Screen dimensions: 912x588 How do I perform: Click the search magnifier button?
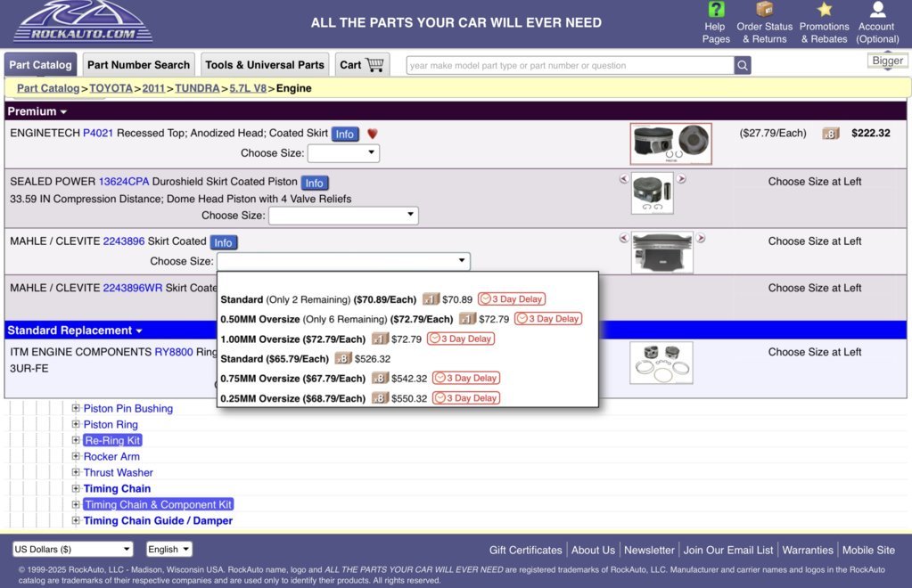click(x=742, y=65)
